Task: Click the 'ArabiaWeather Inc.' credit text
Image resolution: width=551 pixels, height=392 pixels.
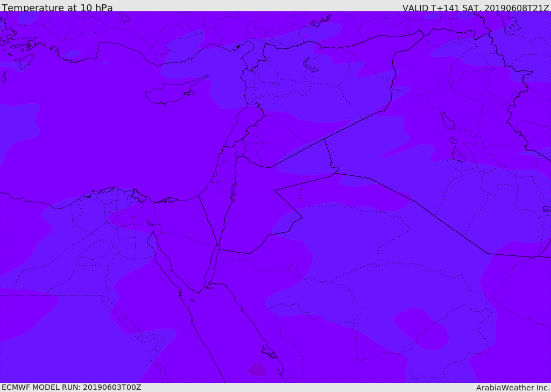Action: (513, 388)
